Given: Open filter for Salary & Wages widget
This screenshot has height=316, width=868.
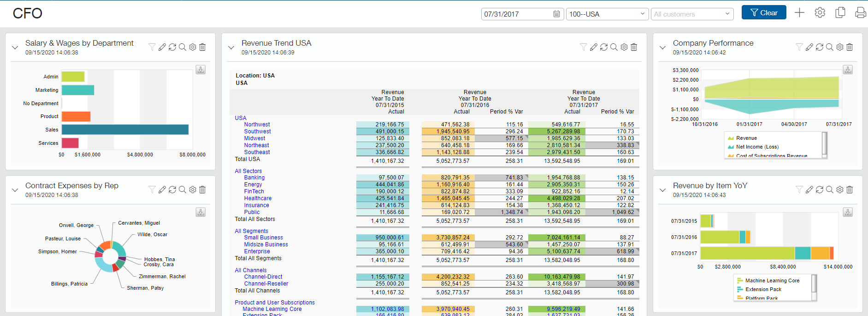Looking at the screenshot, I should [x=152, y=47].
